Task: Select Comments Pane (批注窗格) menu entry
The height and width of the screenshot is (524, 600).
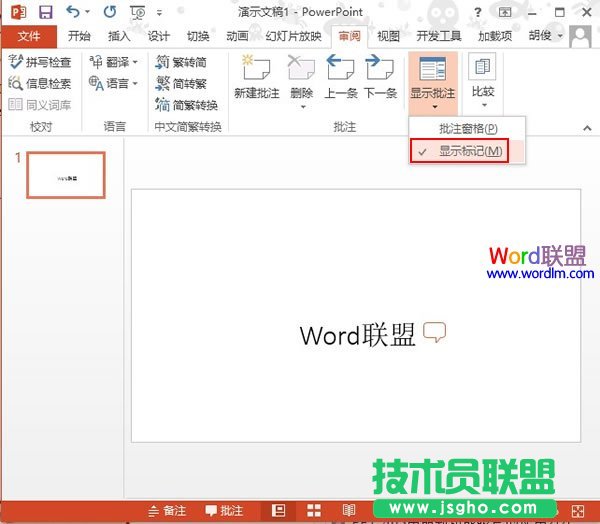Action: [467, 129]
